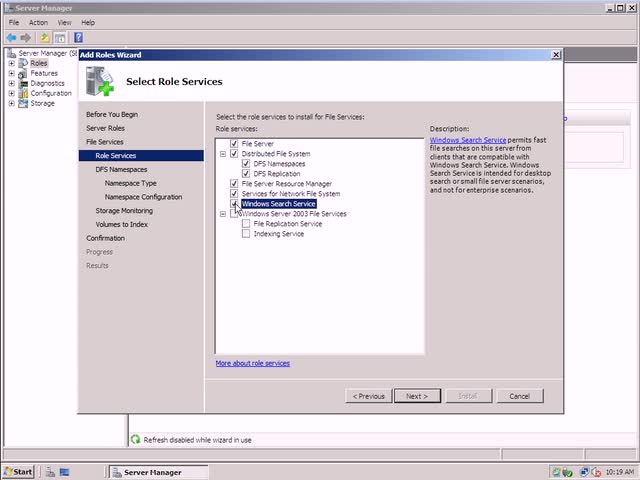The height and width of the screenshot is (480, 640).
Task: Click the Server Manager quick launch icon in taskbar
Action: (51, 472)
